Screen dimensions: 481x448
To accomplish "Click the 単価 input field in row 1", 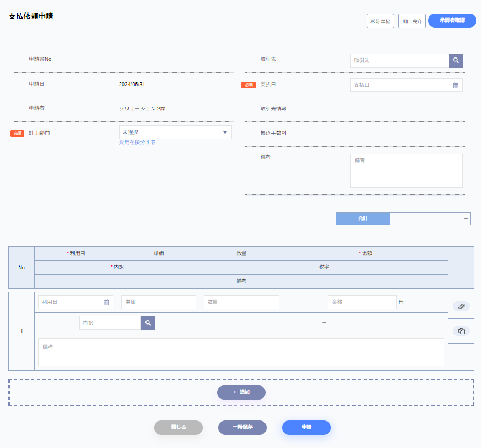I will [158, 302].
